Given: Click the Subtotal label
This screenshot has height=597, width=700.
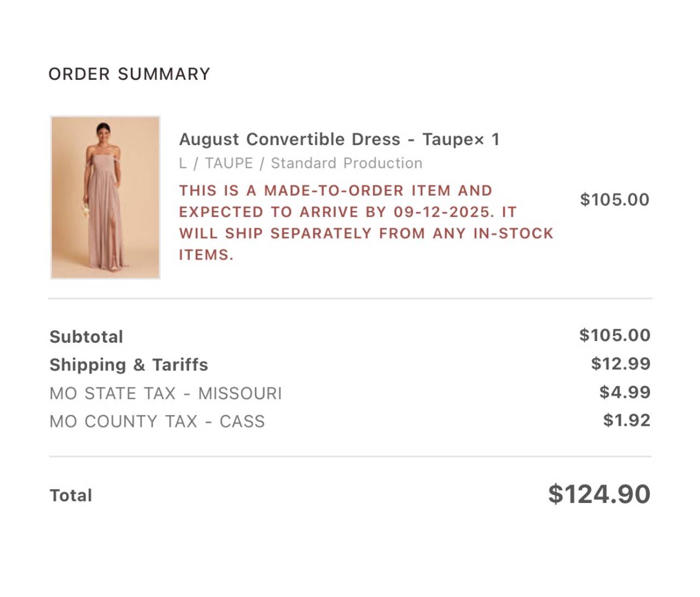Looking at the screenshot, I should [86, 337].
